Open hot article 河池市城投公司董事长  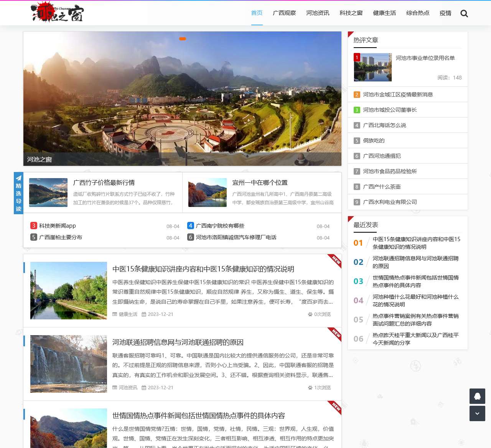click(390, 110)
